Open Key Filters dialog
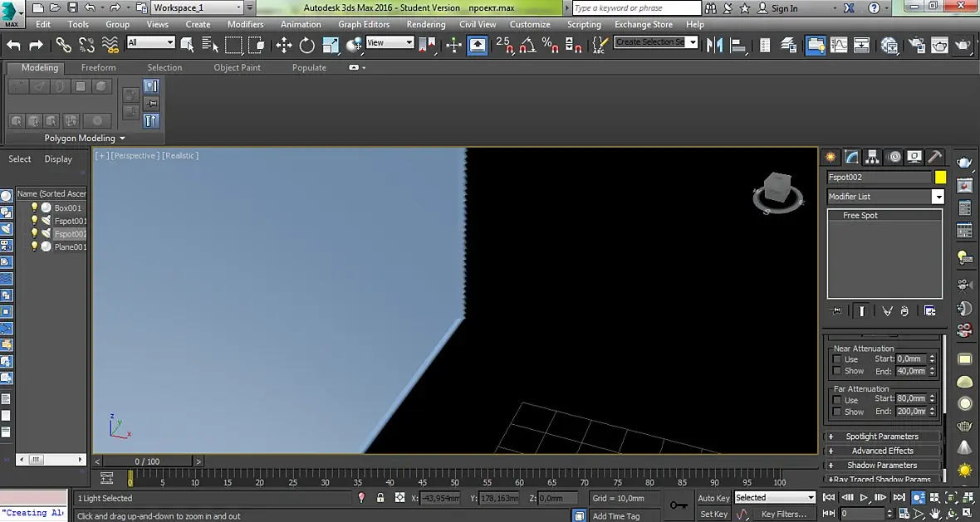 point(783,514)
